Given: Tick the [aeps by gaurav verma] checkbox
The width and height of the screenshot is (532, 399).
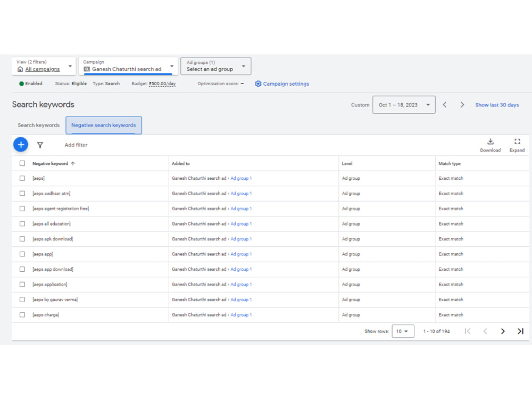Looking at the screenshot, I should (22, 300).
